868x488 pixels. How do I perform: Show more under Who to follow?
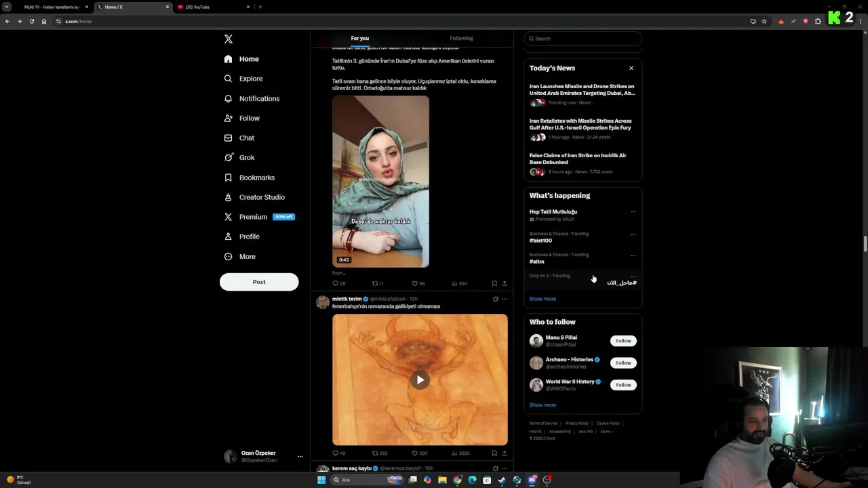tap(542, 405)
